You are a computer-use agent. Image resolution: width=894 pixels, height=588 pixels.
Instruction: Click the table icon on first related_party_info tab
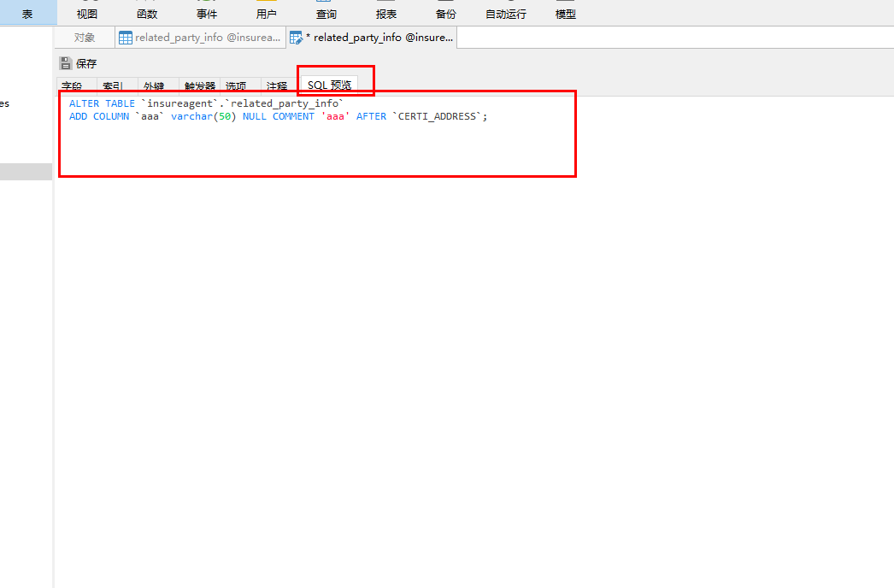[x=125, y=38]
